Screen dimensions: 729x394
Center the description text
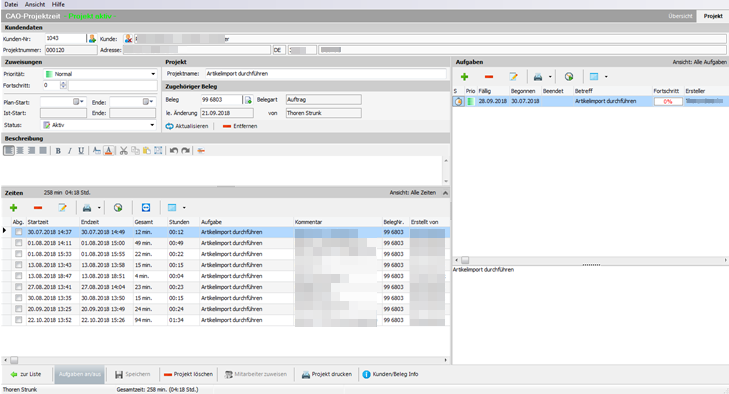click(x=20, y=150)
